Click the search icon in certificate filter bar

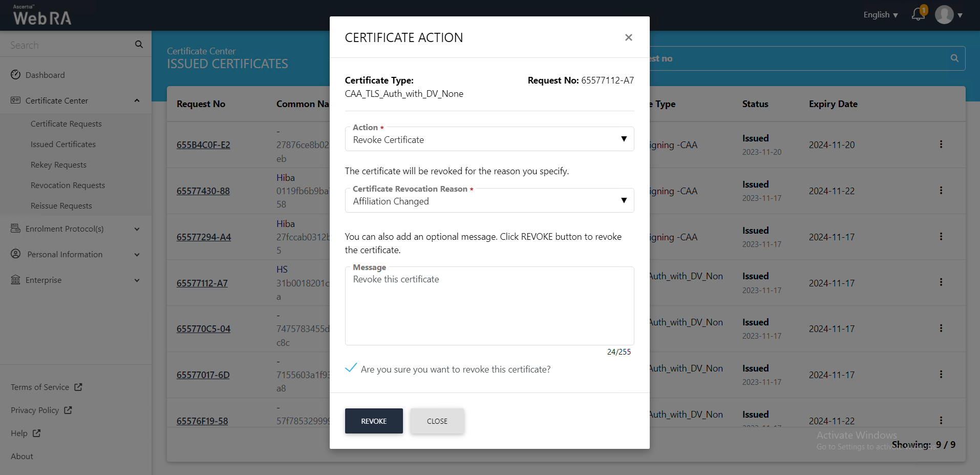pyautogui.click(x=954, y=58)
